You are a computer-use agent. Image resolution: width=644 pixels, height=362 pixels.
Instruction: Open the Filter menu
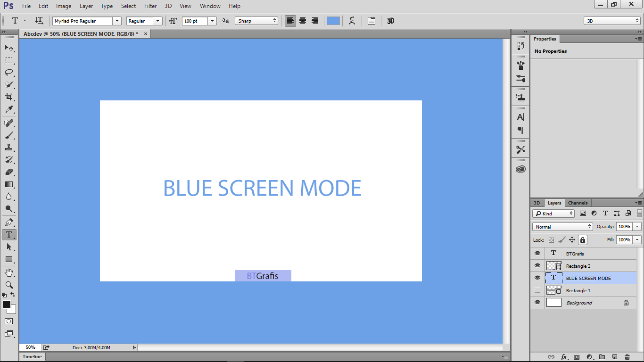click(x=150, y=6)
